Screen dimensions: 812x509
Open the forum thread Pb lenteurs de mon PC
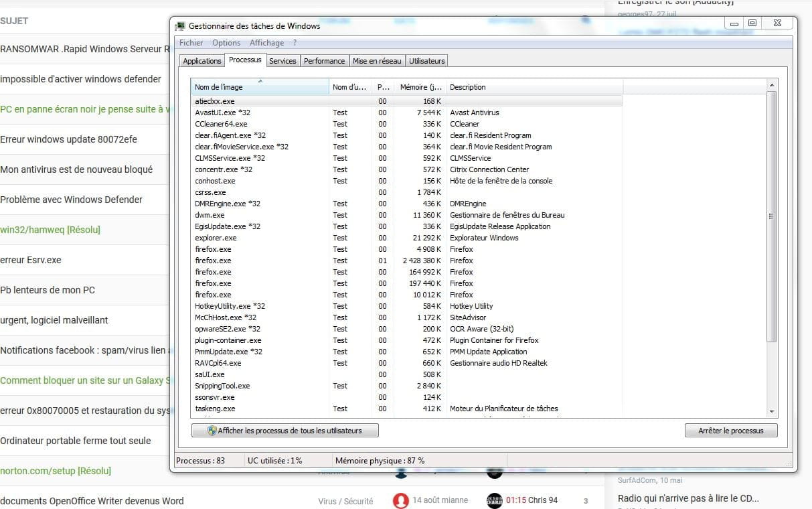[x=48, y=290]
